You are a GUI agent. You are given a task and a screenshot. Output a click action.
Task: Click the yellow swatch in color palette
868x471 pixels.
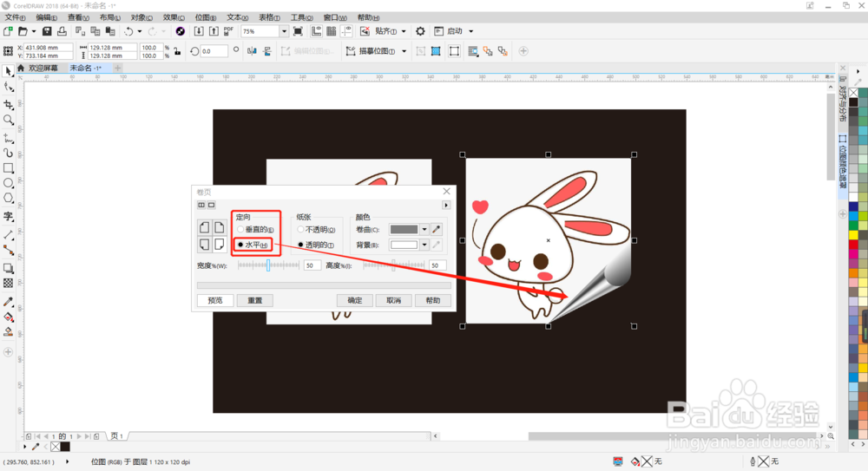853,235
